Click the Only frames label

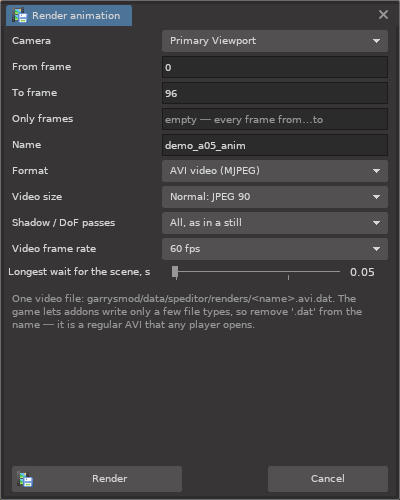click(43, 119)
